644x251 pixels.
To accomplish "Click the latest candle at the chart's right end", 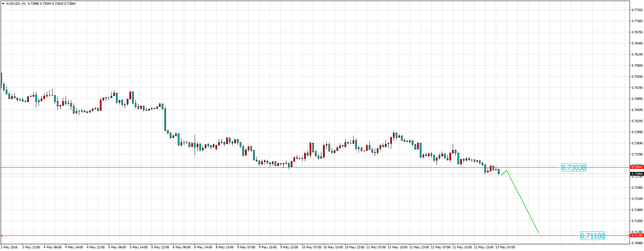I will pos(498,172).
